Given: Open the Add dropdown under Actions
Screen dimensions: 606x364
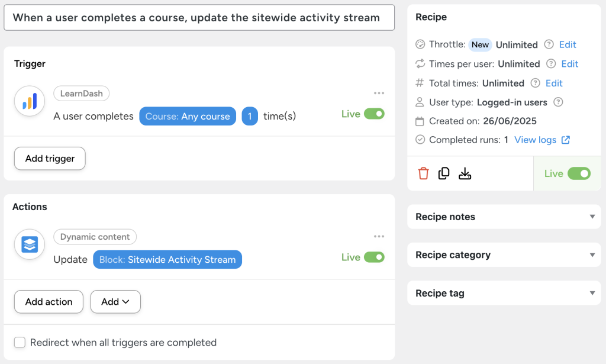Looking at the screenshot, I should coord(115,302).
